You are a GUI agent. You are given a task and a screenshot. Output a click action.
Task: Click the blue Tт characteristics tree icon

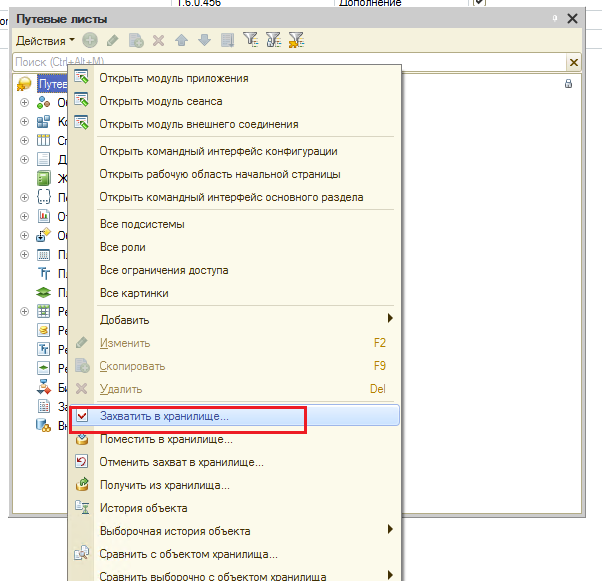pos(44,273)
